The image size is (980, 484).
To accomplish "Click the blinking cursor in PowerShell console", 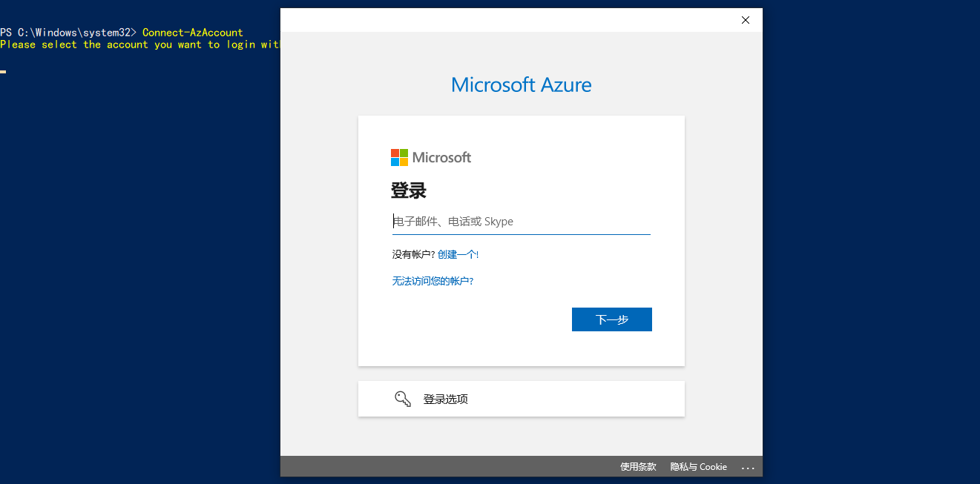I will click(3, 71).
